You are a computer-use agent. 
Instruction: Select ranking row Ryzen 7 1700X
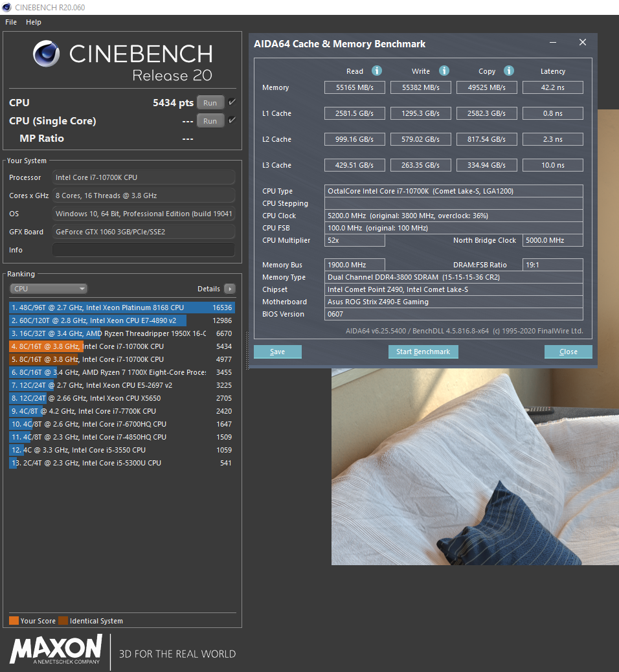tap(122, 372)
